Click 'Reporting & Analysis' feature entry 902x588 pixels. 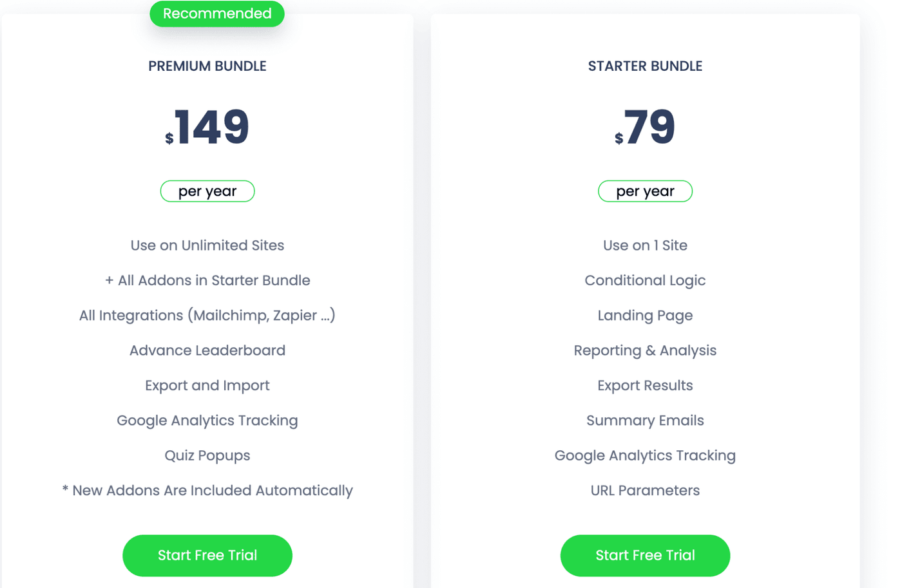pyautogui.click(x=645, y=350)
